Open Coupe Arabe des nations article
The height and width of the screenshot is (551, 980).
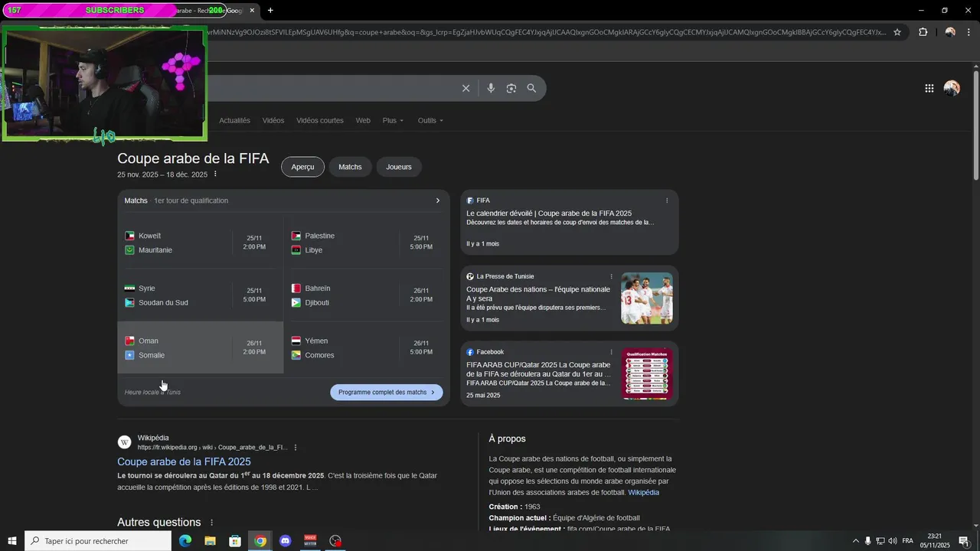(x=538, y=295)
